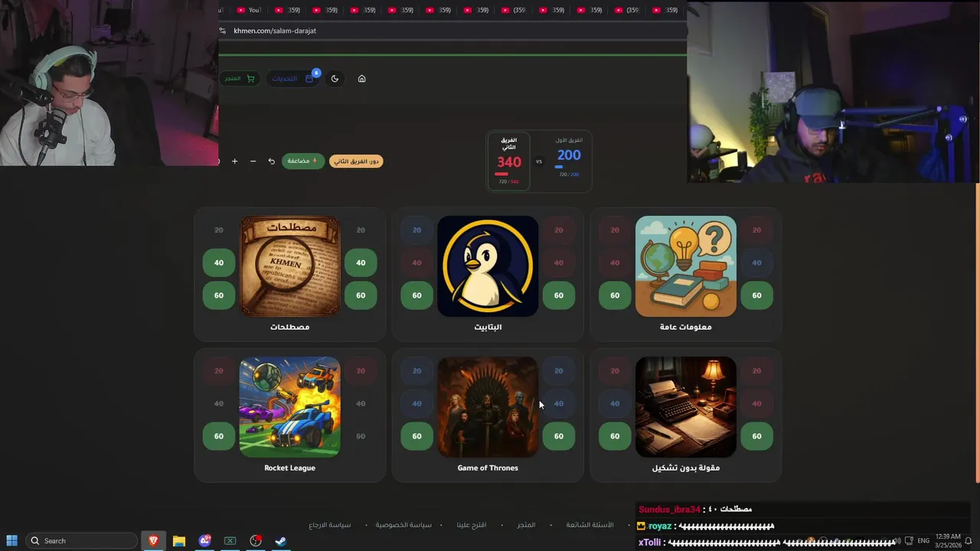Open the الأسئلة الشائعة footer link

pyautogui.click(x=590, y=525)
